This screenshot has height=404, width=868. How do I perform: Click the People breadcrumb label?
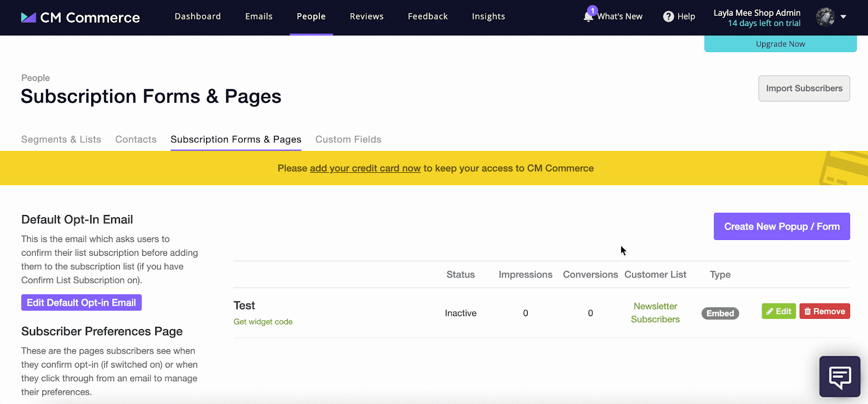click(35, 78)
